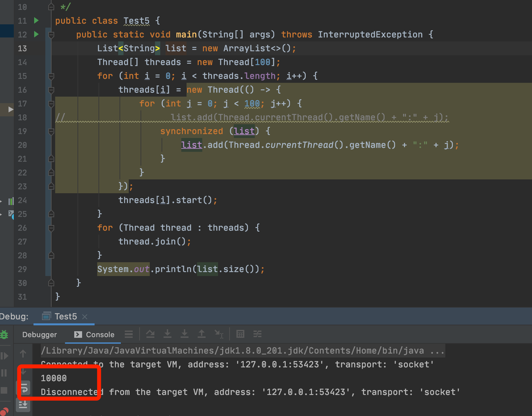532x416 pixels.
Task: Resume program in debug sidebar
Action: click(x=4, y=356)
